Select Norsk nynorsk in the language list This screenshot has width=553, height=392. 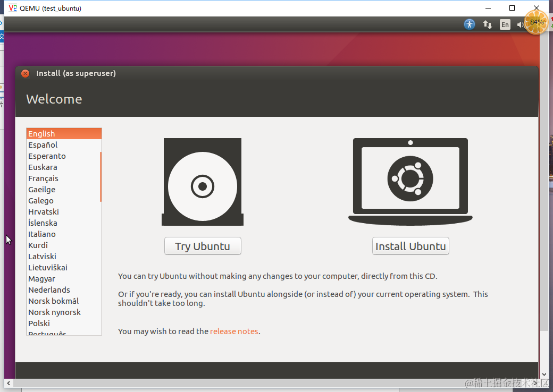tap(64, 312)
